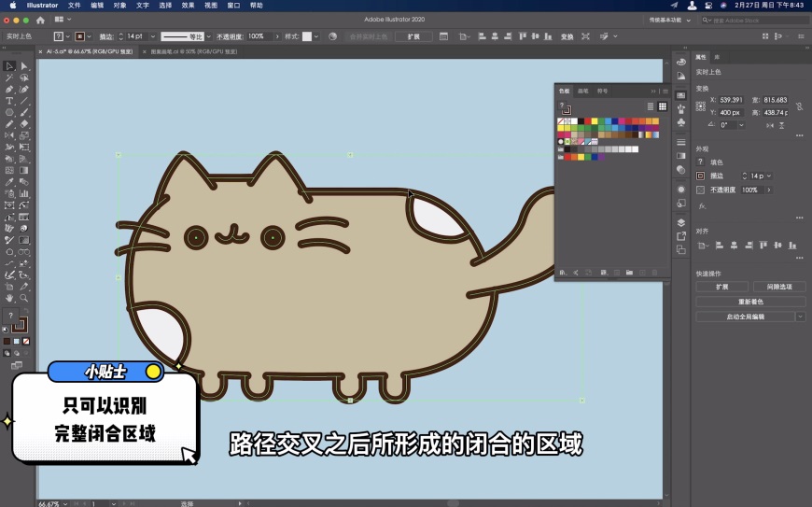Screen dimensions: 812x507
Task: Open the 文件 menu
Action: 75,6
